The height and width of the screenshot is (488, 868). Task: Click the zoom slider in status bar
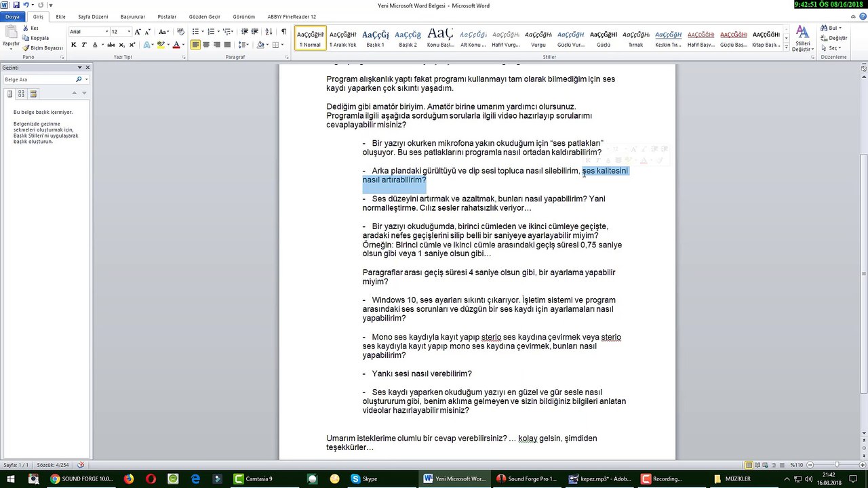pyautogui.click(x=837, y=465)
